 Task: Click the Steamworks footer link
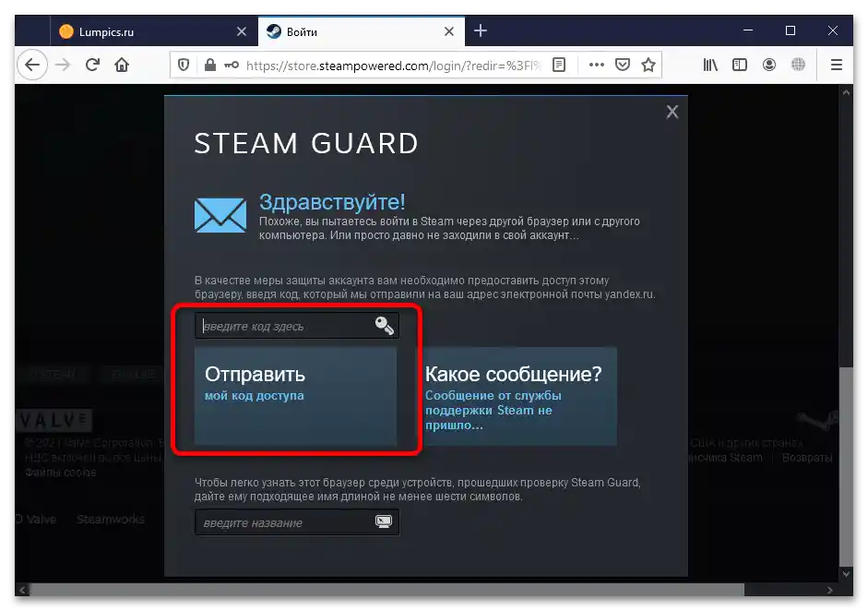click(111, 519)
